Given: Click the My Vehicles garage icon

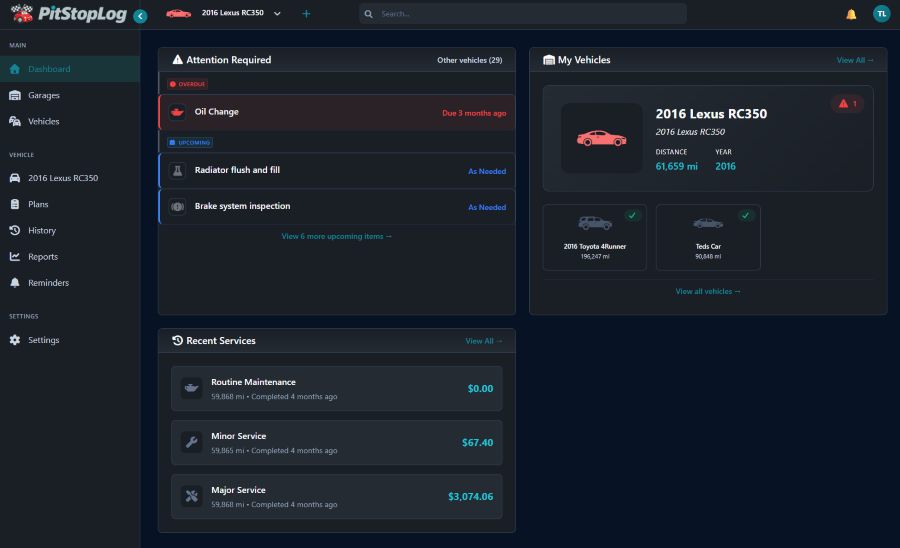Looking at the screenshot, I should (549, 60).
